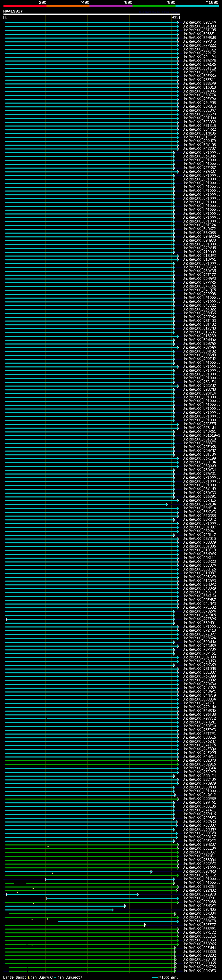Select the UniRef100_Q5CYU7 label
The image size is (222, 980).
coord(199,386)
